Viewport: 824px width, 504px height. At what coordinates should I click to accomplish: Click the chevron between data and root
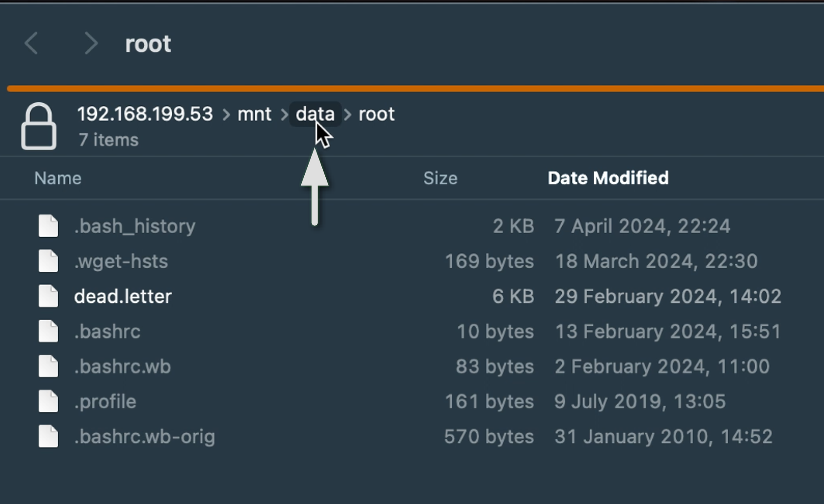[348, 115]
